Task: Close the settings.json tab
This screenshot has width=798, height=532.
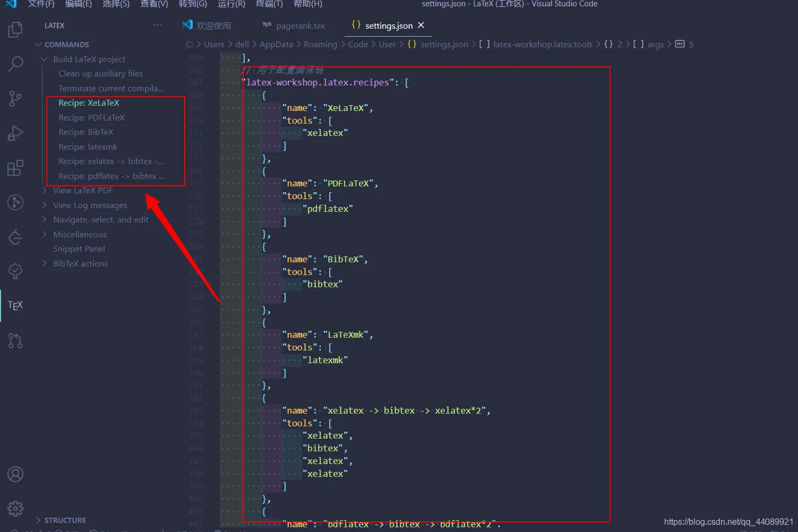Action: 421,25
